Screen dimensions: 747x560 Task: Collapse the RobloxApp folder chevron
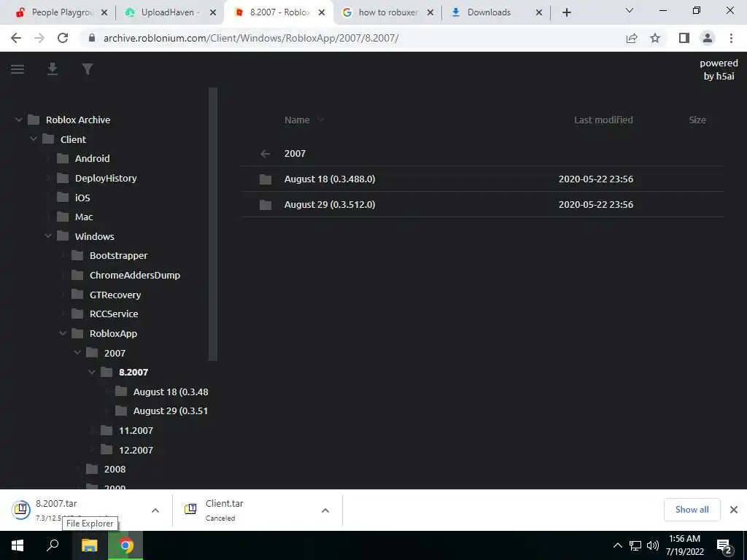coord(63,333)
